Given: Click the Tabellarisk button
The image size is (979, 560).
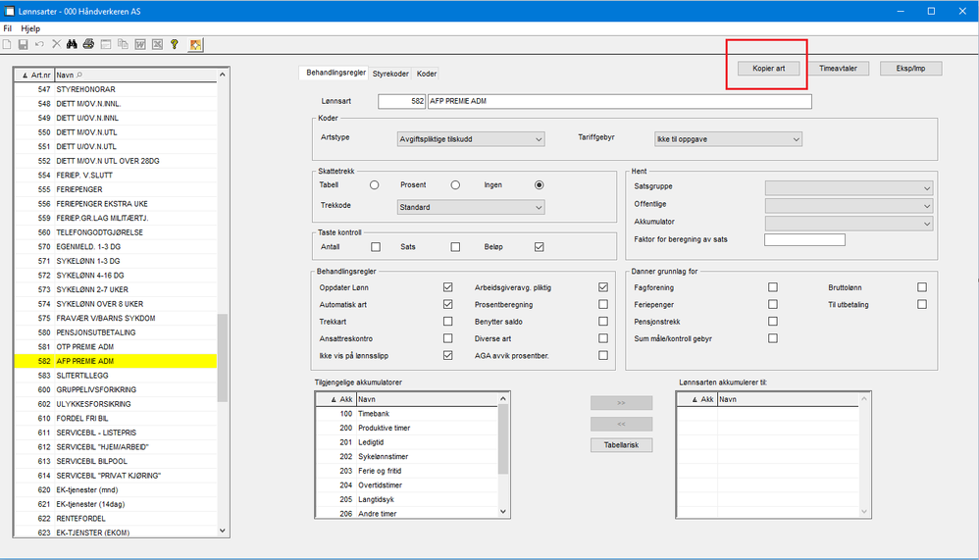Looking at the screenshot, I should pos(621,445).
